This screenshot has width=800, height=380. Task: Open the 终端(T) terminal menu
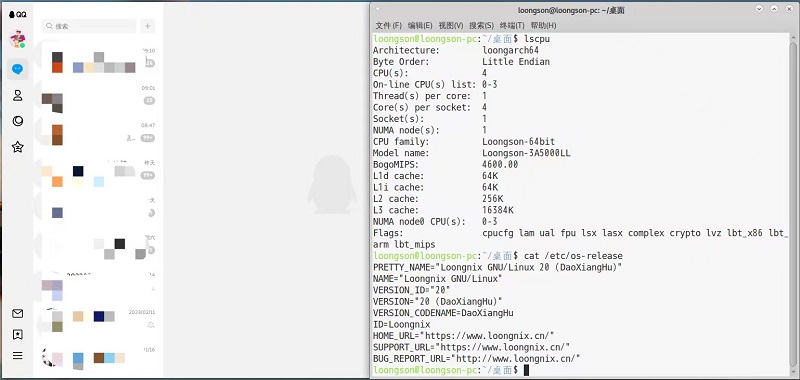tap(512, 25)
